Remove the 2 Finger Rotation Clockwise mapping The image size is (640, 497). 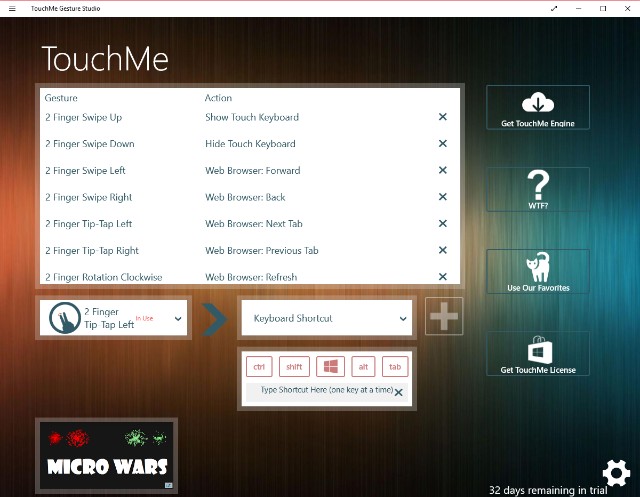point(442,277)
